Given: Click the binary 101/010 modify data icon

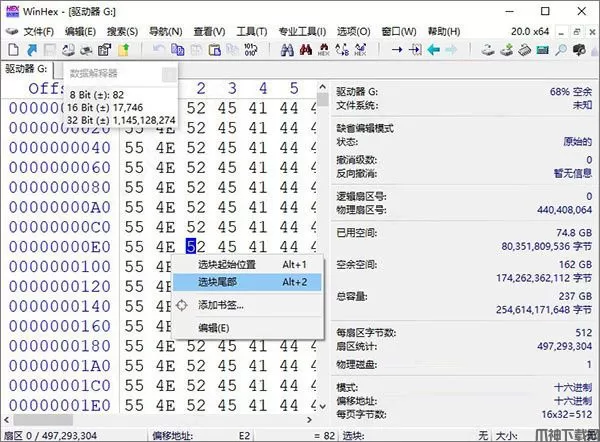Looking at the screenshot, I should tap(250, 49).
